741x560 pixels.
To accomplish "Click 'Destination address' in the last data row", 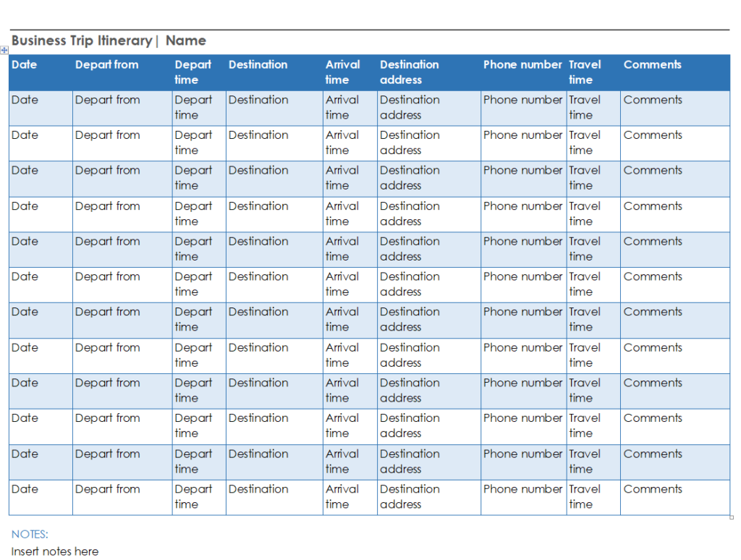I will pyautogui.click(x=410, y=496).
